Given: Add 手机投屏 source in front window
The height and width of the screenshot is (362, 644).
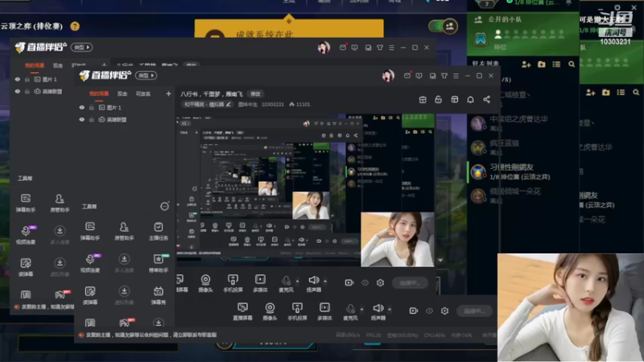Looking at the screenshot, I should pos(297,311).
